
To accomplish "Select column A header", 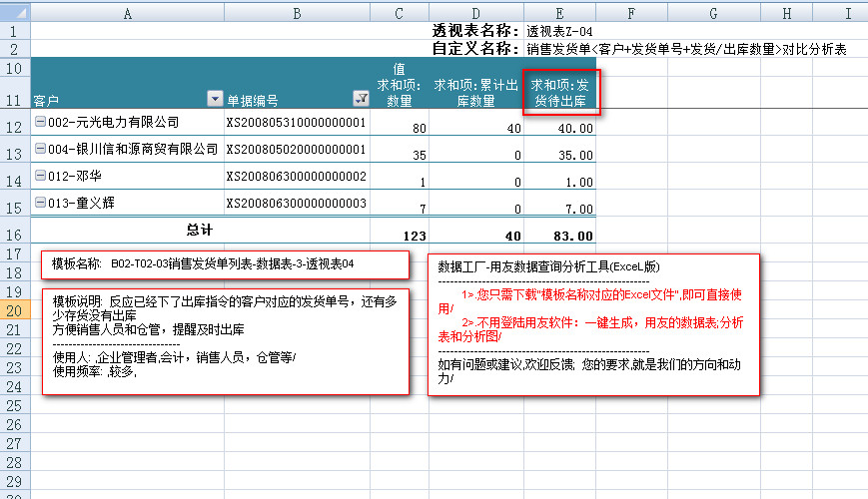I will (127, 12).
